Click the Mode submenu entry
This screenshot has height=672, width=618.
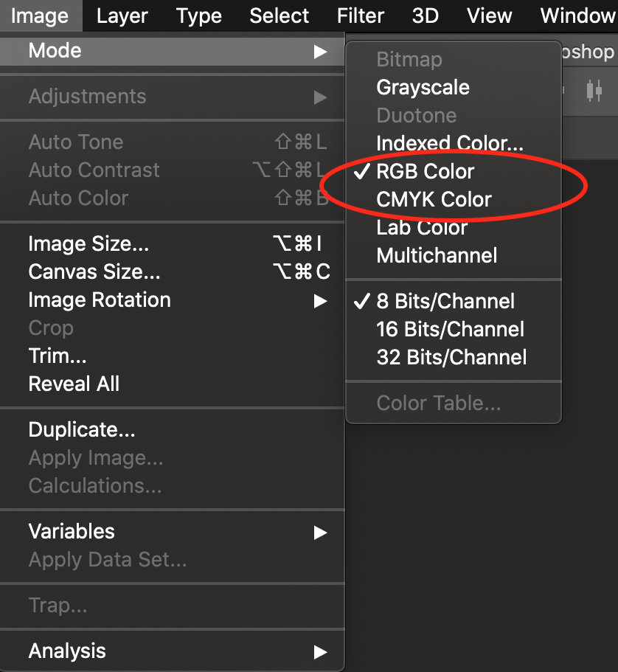tap(55, 51)
